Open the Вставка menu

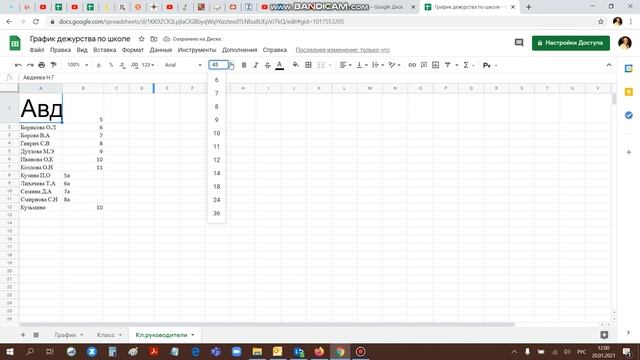click(x=104, y=50)
